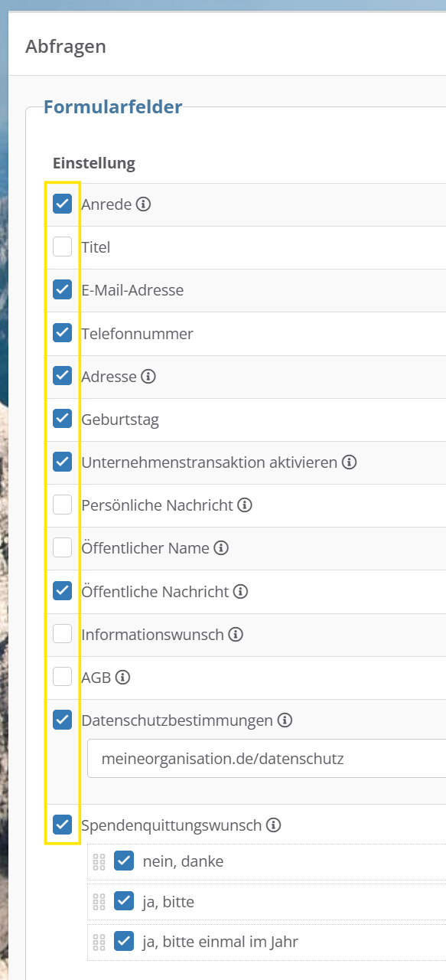Uncheck the Geburtstag checkbox

coord(63,420)
